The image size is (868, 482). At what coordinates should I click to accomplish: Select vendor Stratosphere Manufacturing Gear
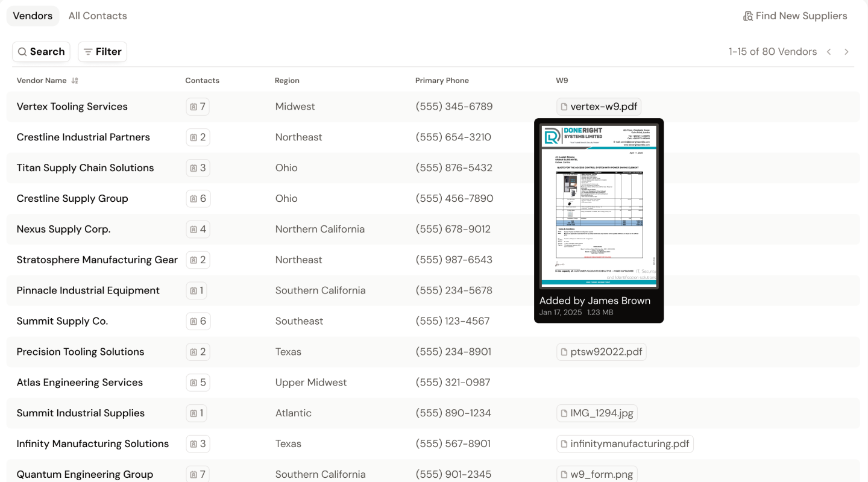pyautogui.click(x=97, y=260)
